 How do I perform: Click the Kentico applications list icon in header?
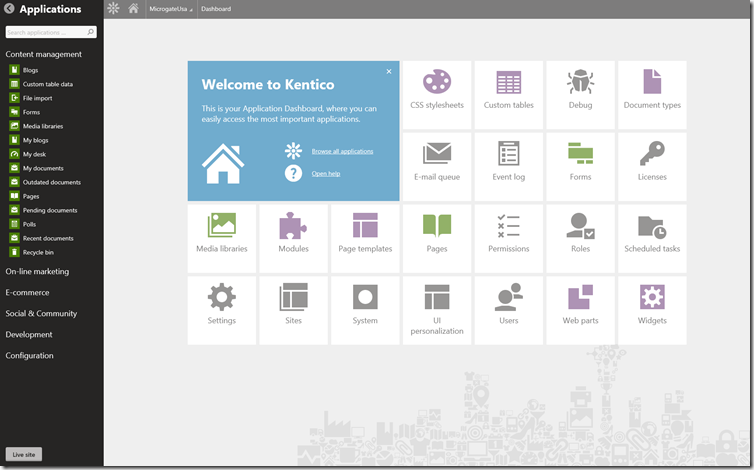pos(113,8)
